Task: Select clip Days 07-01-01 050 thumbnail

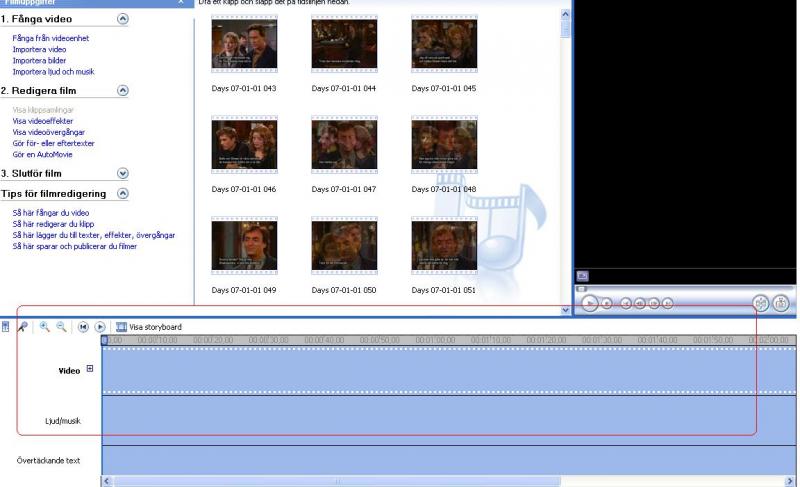Action: point(344,246)
